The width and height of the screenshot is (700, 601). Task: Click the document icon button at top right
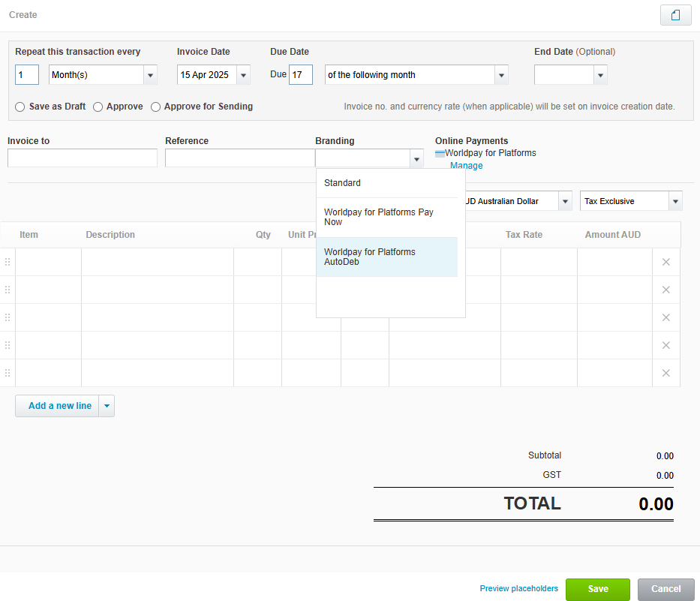click(x=675, y=15)
